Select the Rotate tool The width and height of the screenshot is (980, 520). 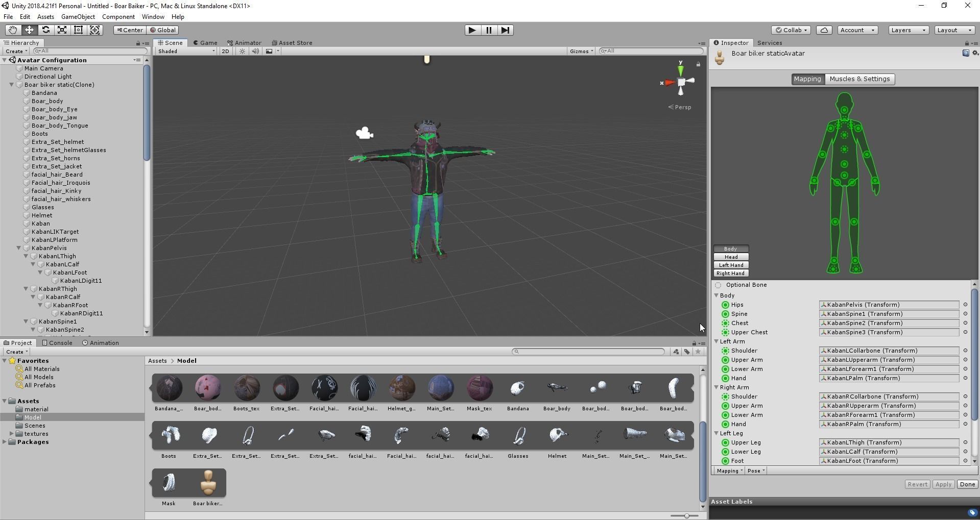point(45,30)
